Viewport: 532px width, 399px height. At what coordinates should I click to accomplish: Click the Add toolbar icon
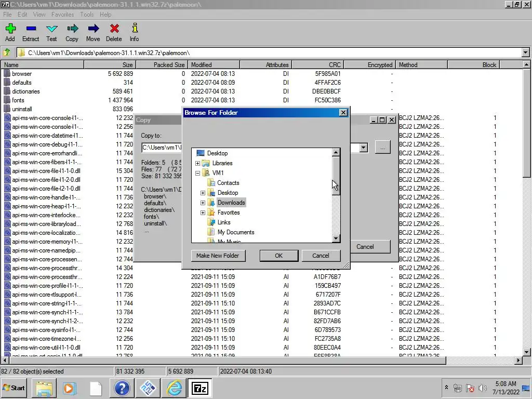10,29
